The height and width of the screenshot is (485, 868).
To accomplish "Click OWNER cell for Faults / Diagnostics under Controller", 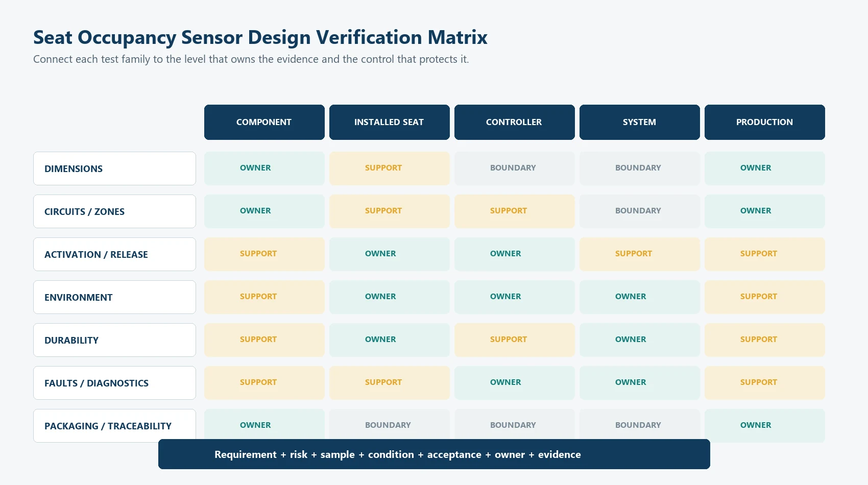I will point(515,383).
